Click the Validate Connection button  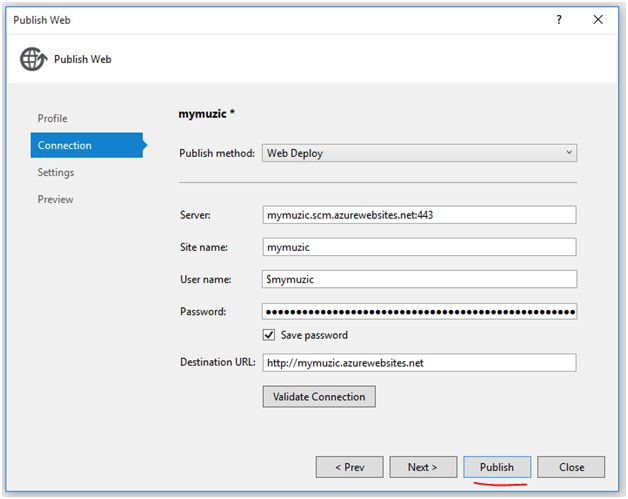point(319,397)
